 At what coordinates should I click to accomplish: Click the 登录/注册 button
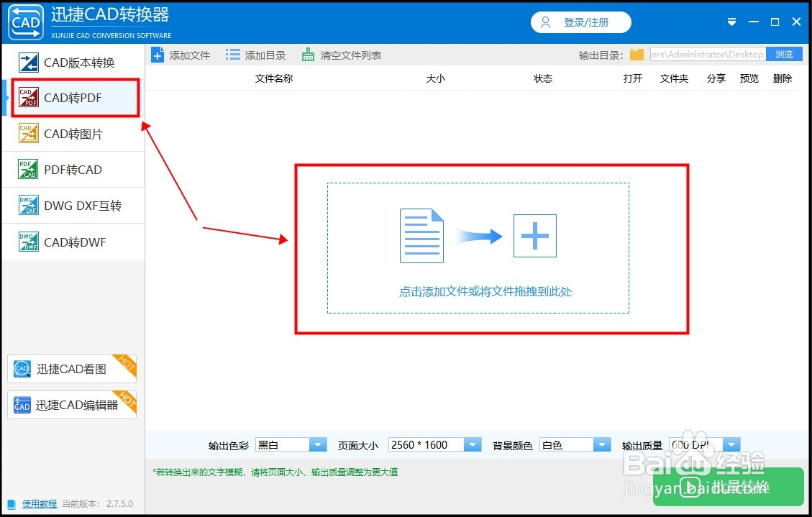(x=580, y=22)
